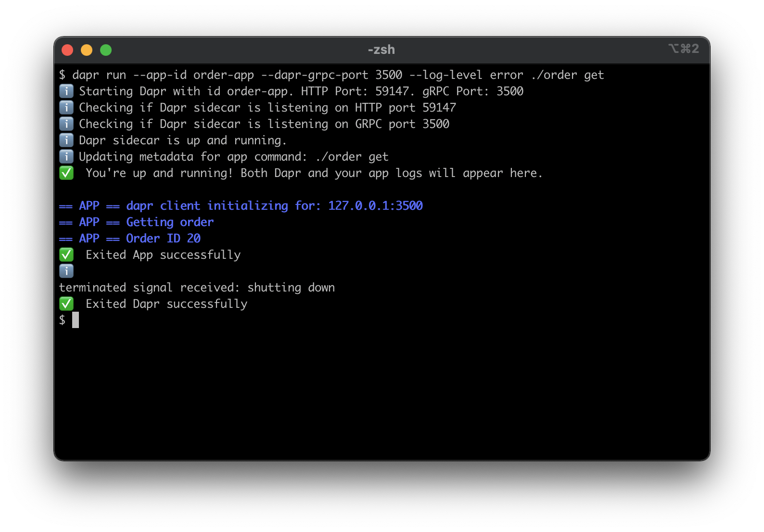
Task: Click the 'dapr run --app-id order-app' command line
Action: pyautogui.click(x=331, y=75)
